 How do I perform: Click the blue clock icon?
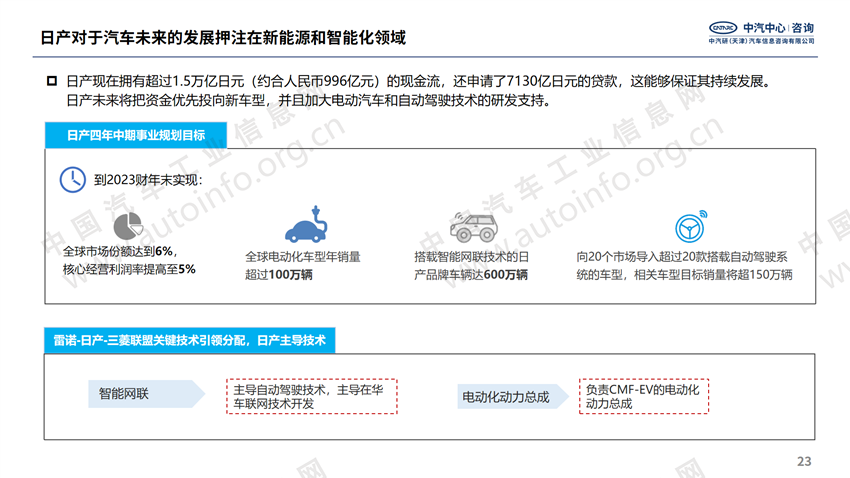(73, 180)
